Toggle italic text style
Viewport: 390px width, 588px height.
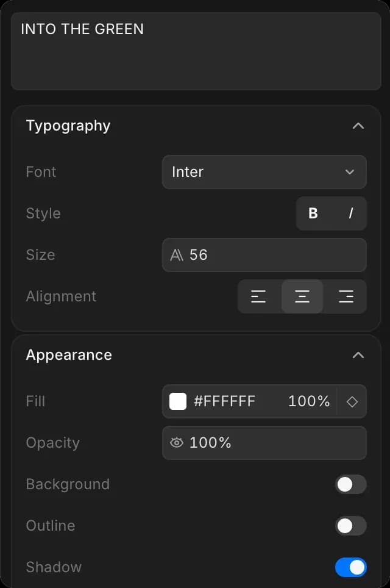pos(350,213)
